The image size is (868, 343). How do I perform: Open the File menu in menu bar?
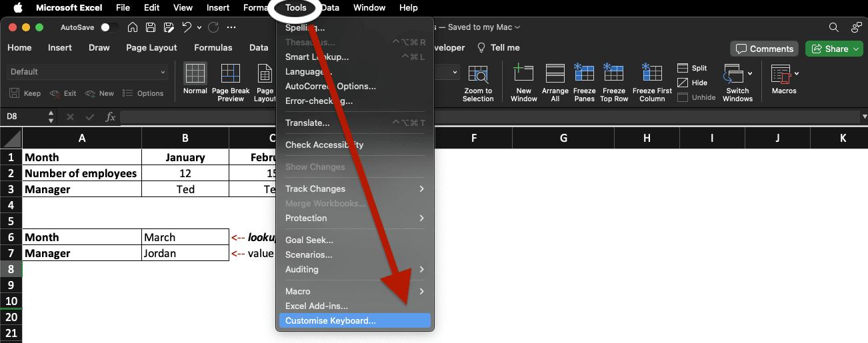tap(123, 8)
